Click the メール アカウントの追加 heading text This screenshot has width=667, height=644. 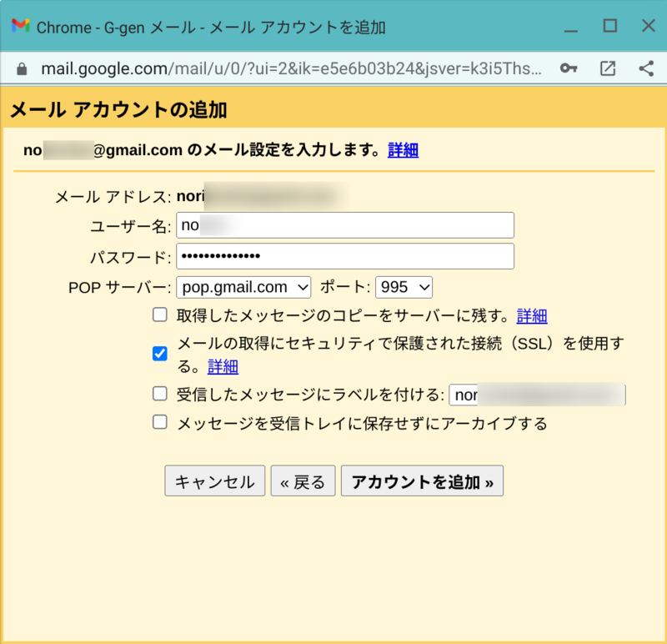click(x=118, y=110)
